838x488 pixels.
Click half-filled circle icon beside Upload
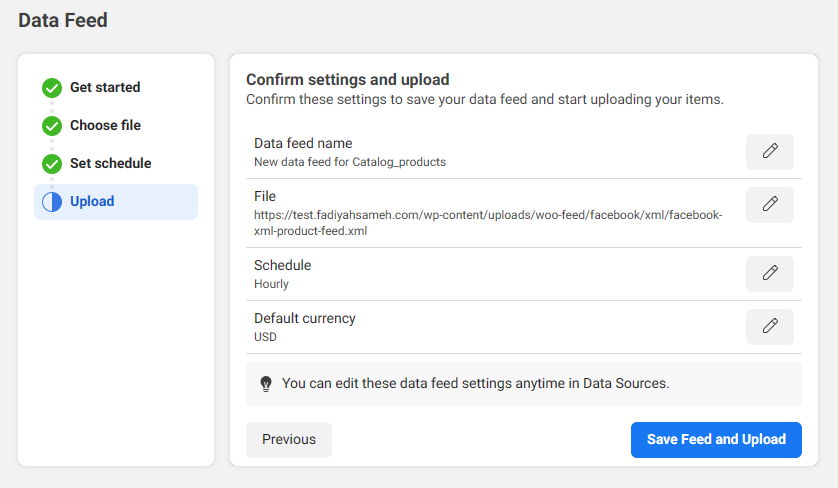tap(52, 202)
